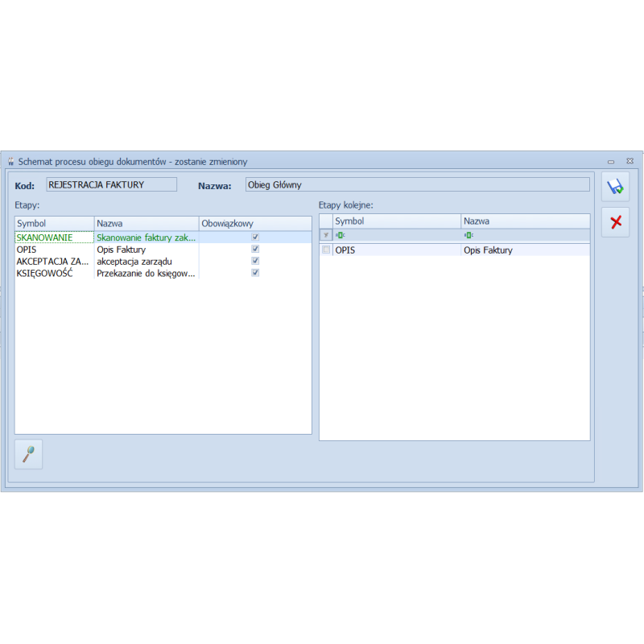The width and height of the screenshot is (644, 644).
Task: Click the filter funnel icon in Etapy kolejne
Action: pos(326,235)
